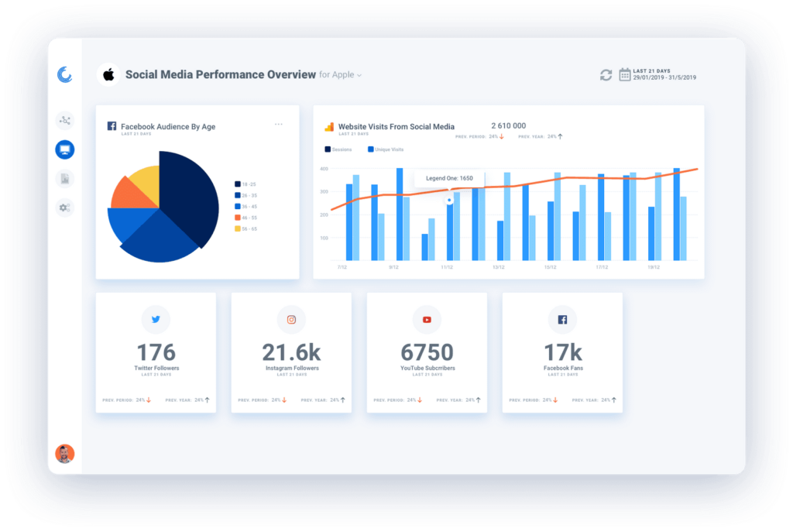Screen dimensions: 793x532
Task: Open the reports chart sidebar icon
Action: tap(65, 179)
